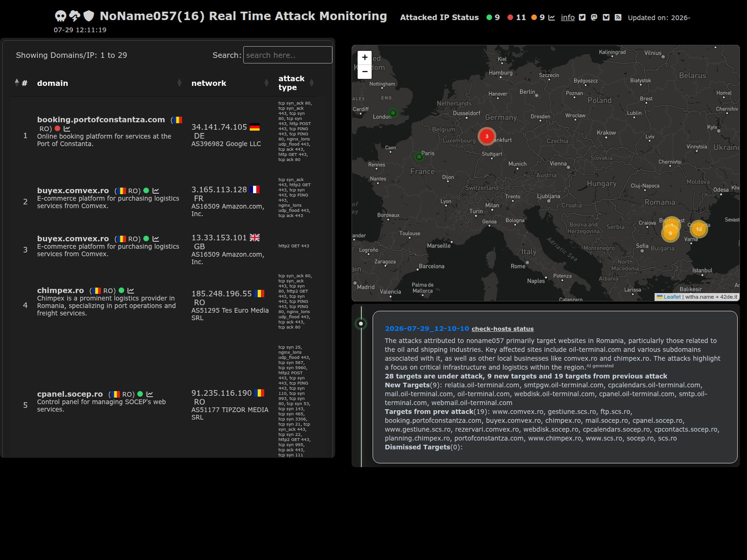Select IP address 185.248.196.55

(x=222, y=294)
